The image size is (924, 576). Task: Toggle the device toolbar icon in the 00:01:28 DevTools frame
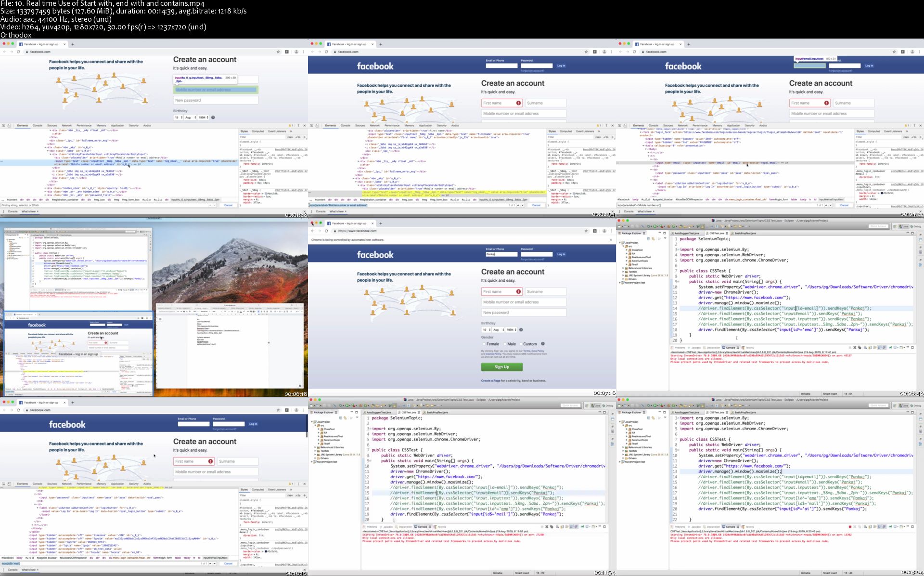pyautogui.click(x=9, y=126)
